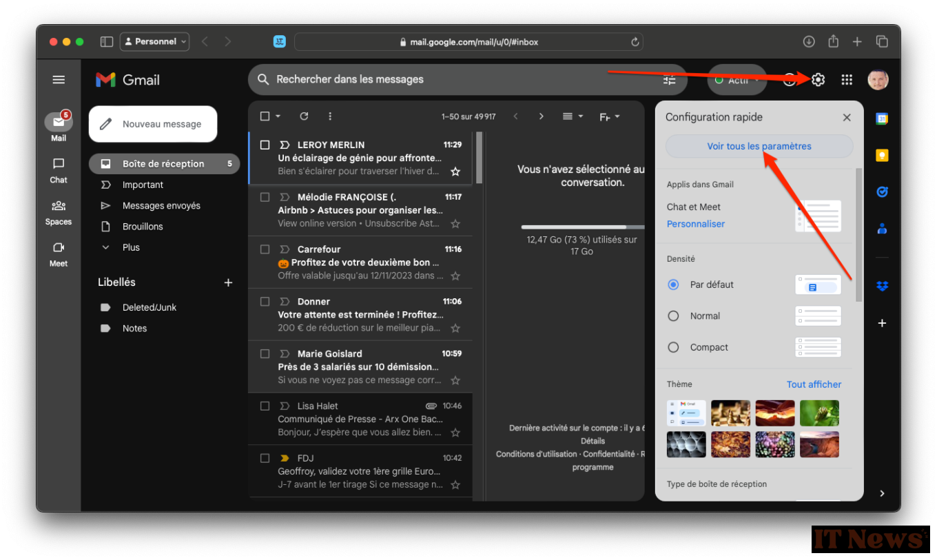
Task: Open Google Calendar in side panel
Action: (882, 119)
